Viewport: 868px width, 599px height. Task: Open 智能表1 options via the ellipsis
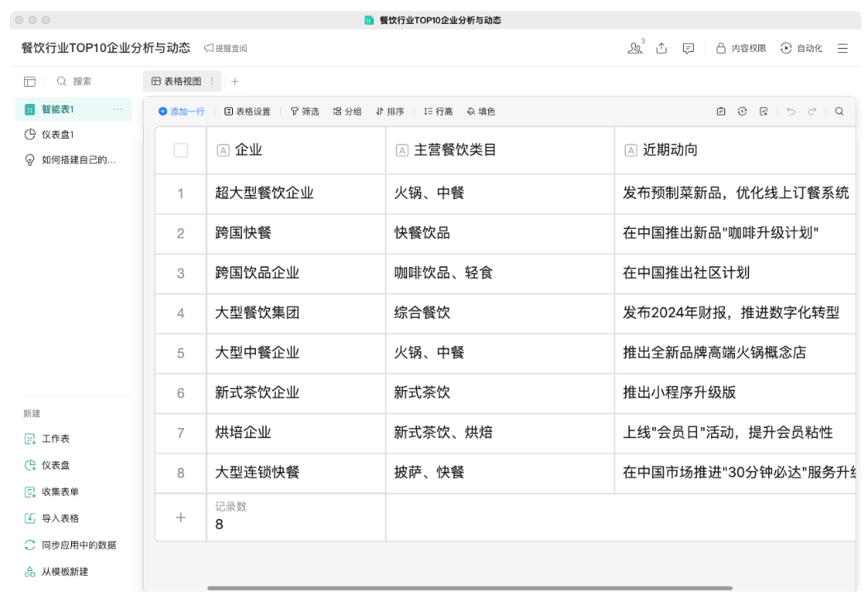pos(117,107)
